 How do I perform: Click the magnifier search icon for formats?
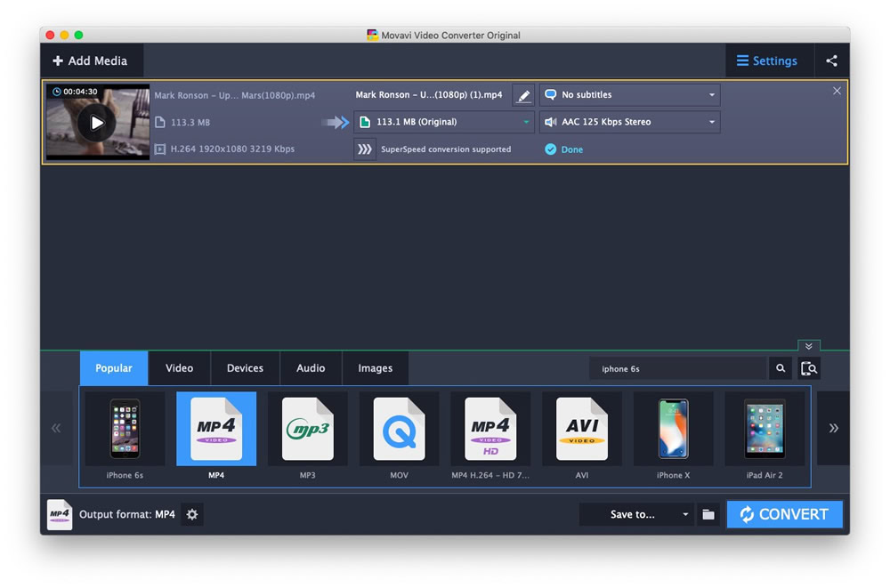(781, 368)
